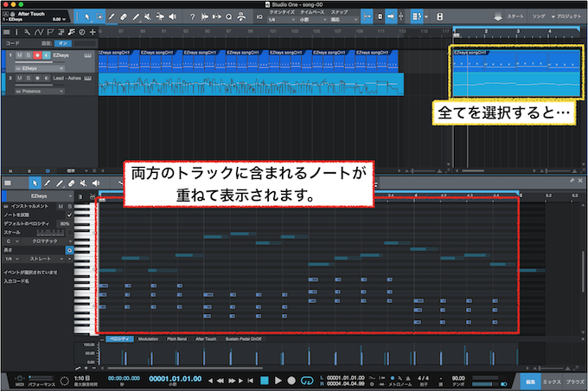588x391 pixels.
Task: Select the ベロシティ lane tab
Action: (x=119, y=339)
